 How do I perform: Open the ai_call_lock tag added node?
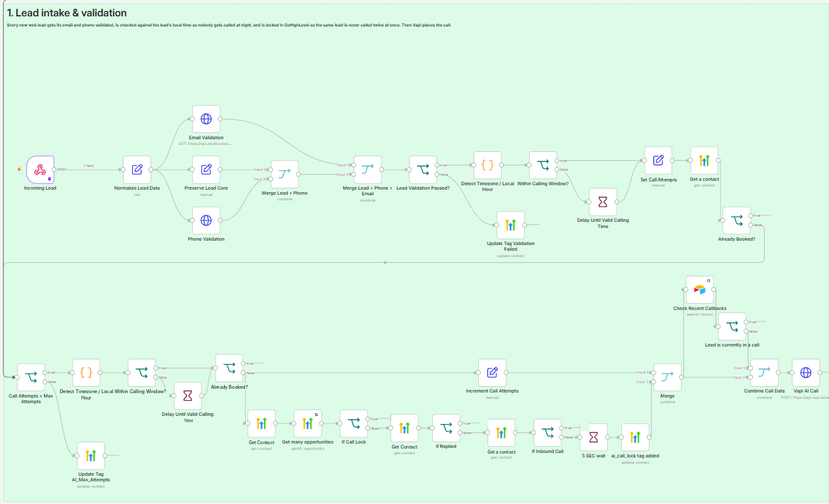click(x=635, y=437)
